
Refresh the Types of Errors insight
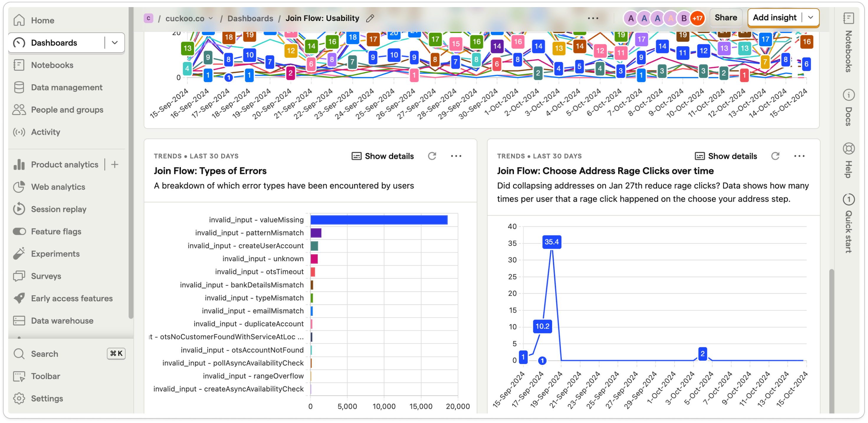(432, 156)
